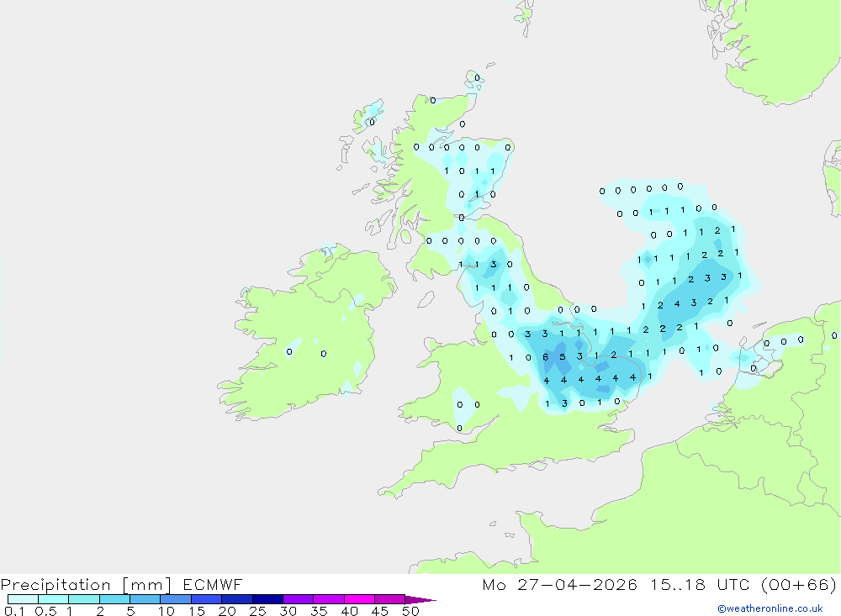
Task: Pick the 0.5–1 mm legend color box
Action: (x=53, y=599)
